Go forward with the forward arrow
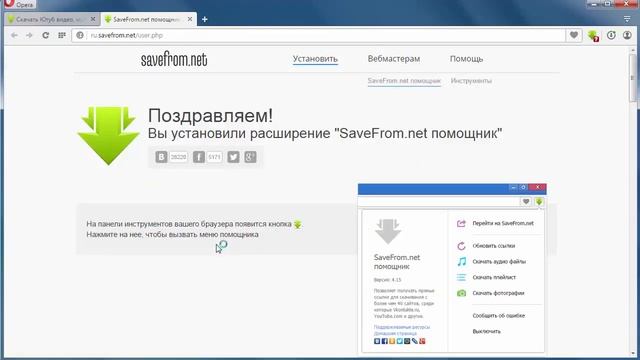The height and width of the screenshot is (360, 640). pos(29,36)
